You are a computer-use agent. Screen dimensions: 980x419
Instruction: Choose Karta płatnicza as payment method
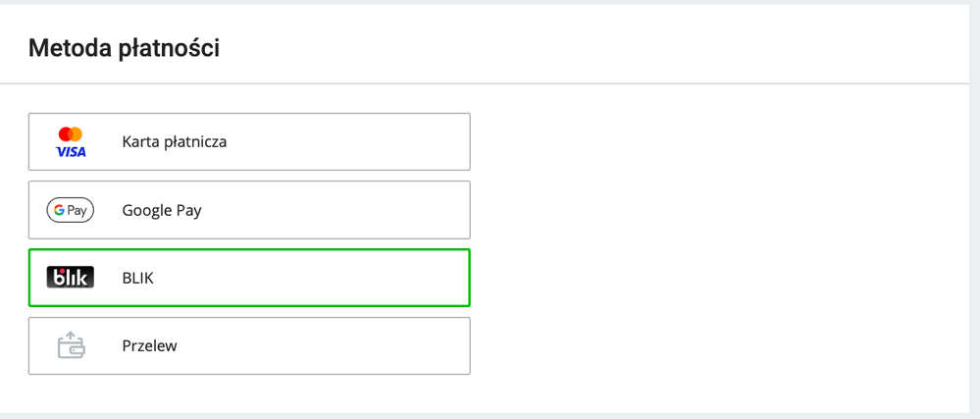pyautogui.click(x=249, y=142)
